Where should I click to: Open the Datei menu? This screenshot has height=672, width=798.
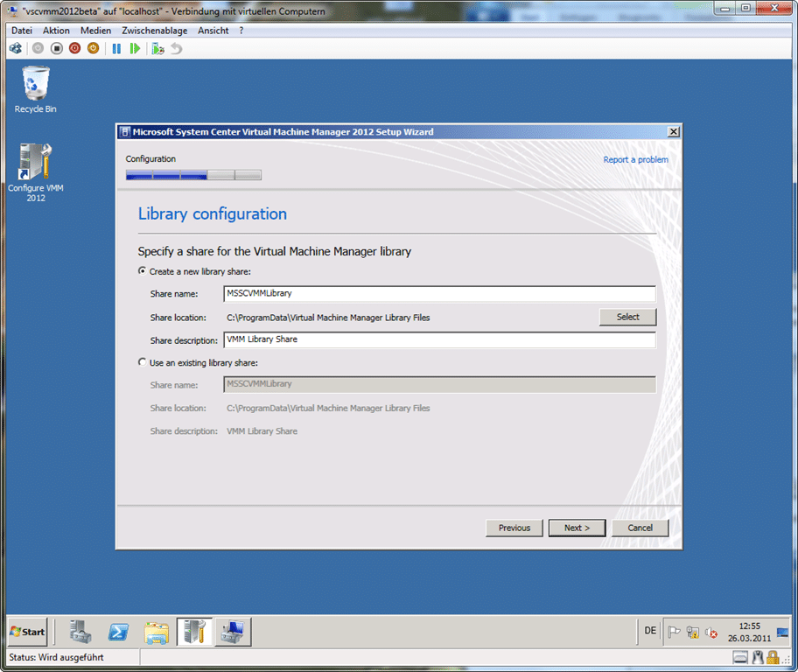(22, 31)
